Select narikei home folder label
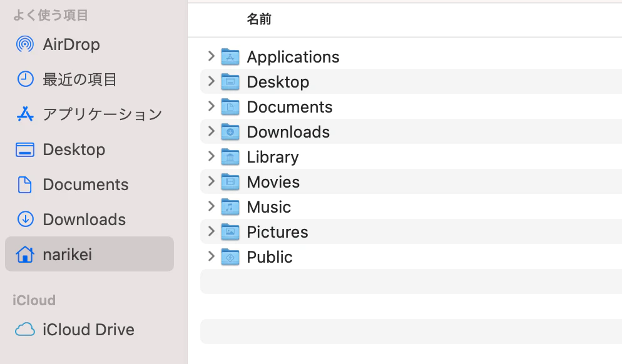Image resolution: width=622 pixels, height=364 pixels. click(x=68, y=255)
